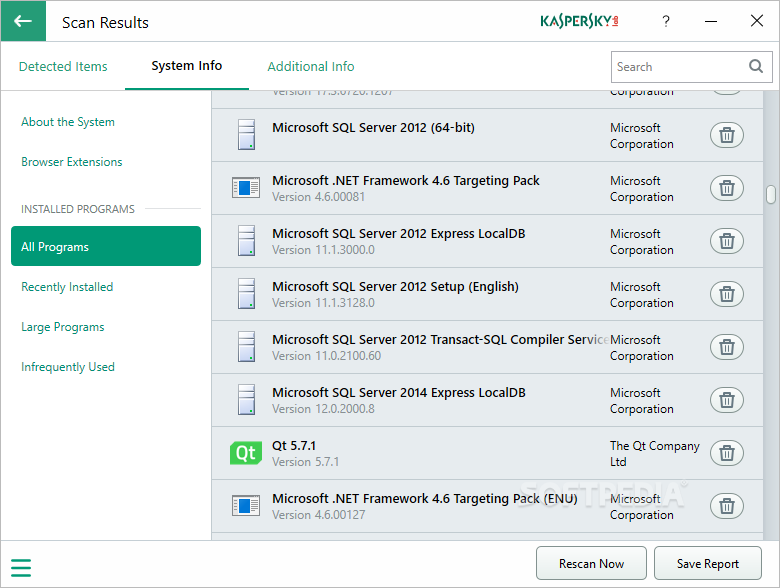Delete .NET Framework 4.6 Targeting Pack (ENU)
This screenshot has height=588, width=780.
(x=727, y=506)
